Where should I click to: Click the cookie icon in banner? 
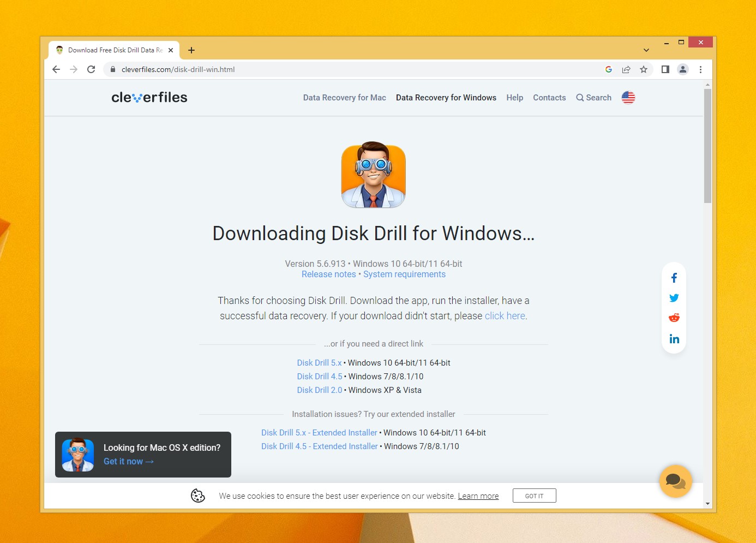tap(198, 496)
